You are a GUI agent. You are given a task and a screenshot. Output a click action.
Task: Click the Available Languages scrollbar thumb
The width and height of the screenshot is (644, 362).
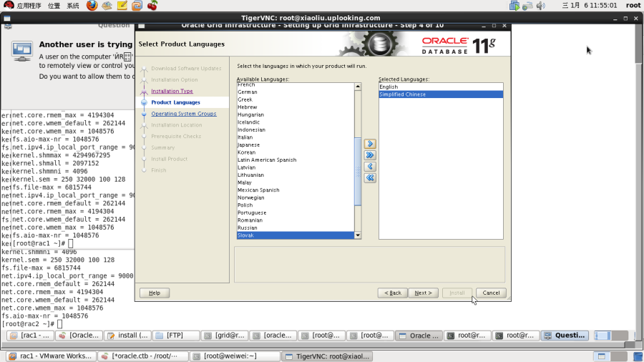tap(358, 171)
